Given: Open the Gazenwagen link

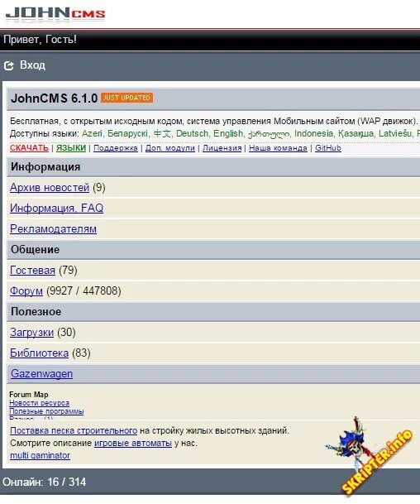Looking at the screenshot, I should tap(41, 374).
